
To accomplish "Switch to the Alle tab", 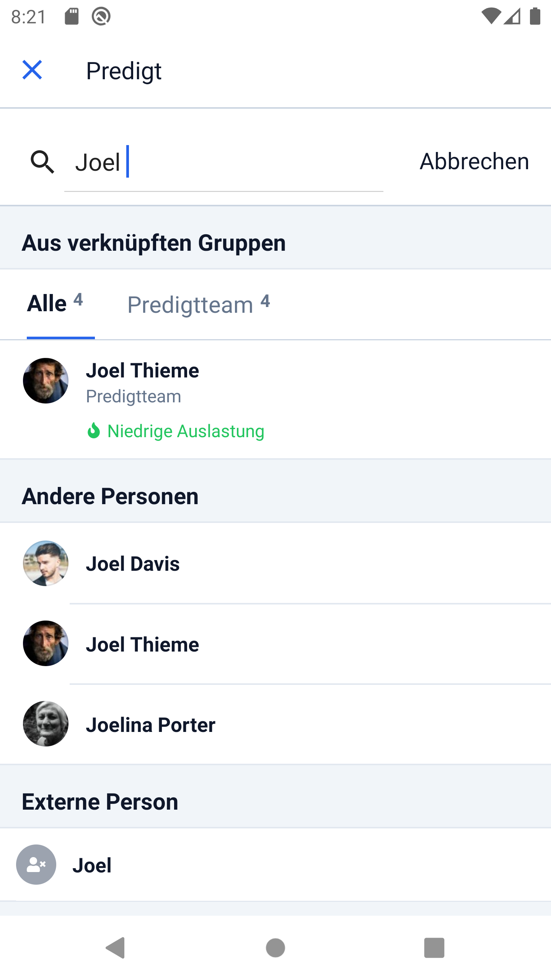I will 55,304.
